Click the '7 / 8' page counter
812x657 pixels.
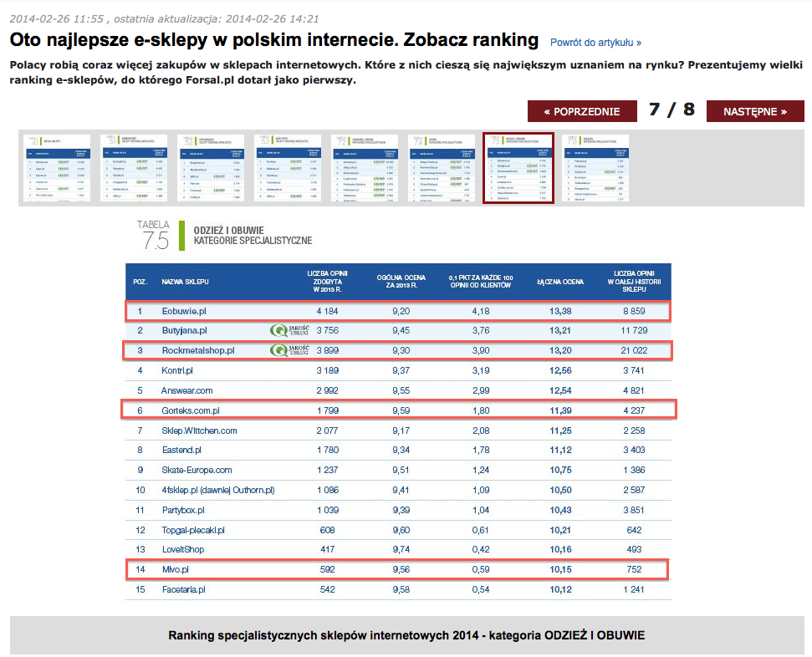(x=672, y=109)
